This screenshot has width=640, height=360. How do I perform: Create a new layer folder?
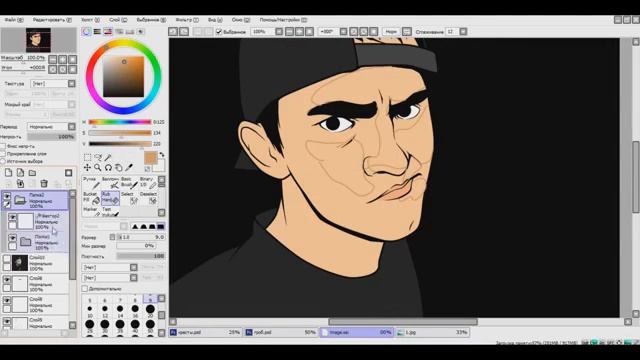coord(32,173)
